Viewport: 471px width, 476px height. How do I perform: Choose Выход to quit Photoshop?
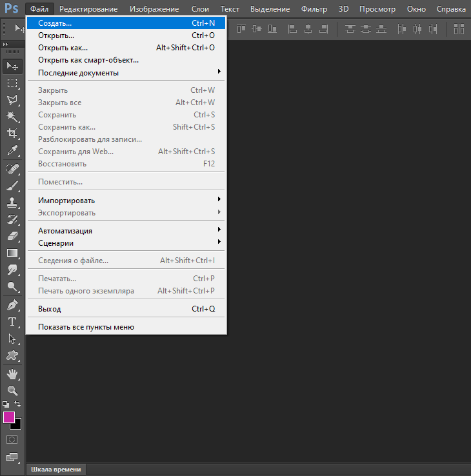click(126, 309)
